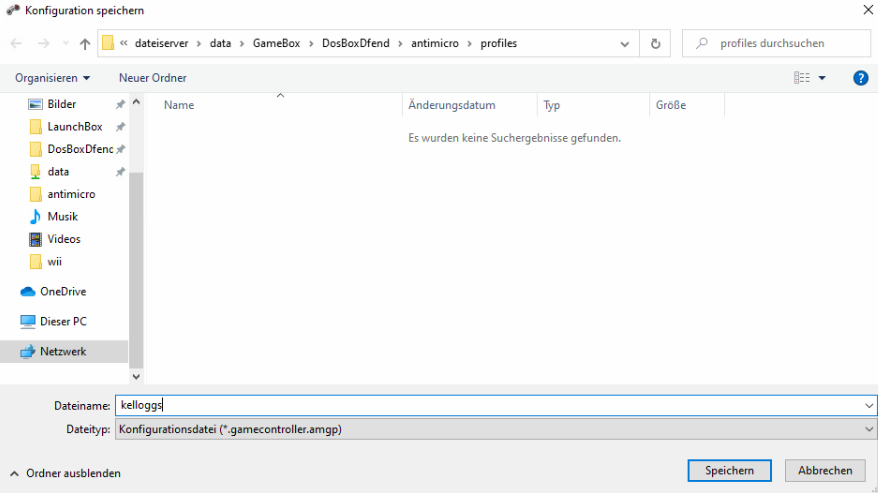Click the Up one level arrow

tap(85, 44)
